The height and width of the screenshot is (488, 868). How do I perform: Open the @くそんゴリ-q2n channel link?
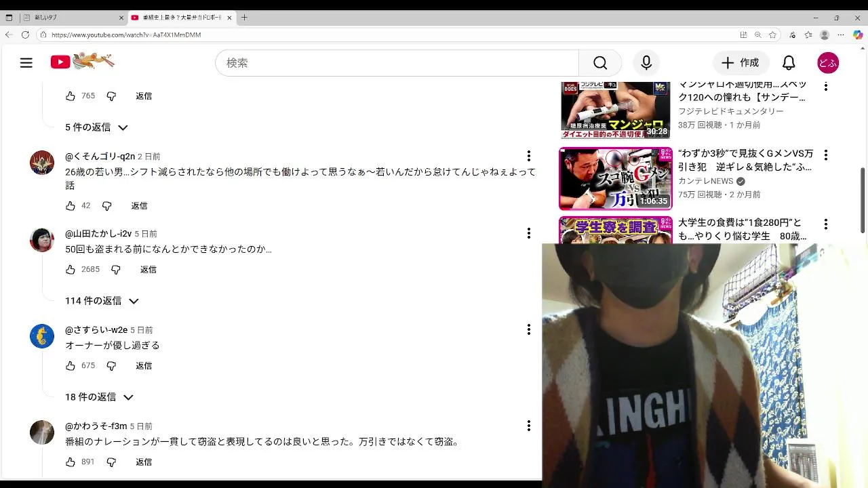point(100,157)
